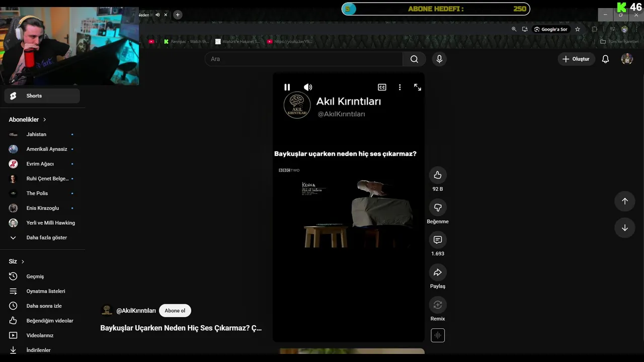This screenshot has height=362, width=644.
Task: Remix this Short
Action: coord(438,305)
